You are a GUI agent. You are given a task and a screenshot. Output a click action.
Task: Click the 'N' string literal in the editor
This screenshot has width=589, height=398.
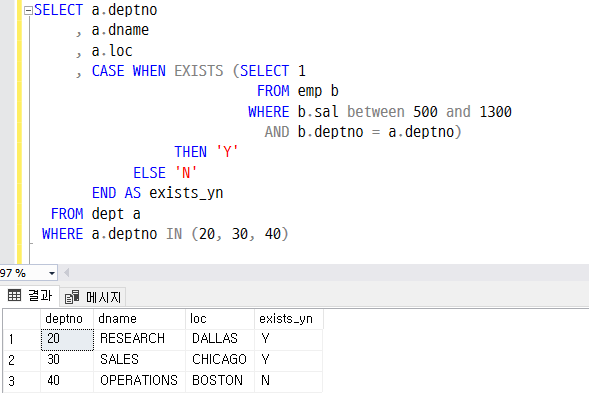(x=186, y=173)
